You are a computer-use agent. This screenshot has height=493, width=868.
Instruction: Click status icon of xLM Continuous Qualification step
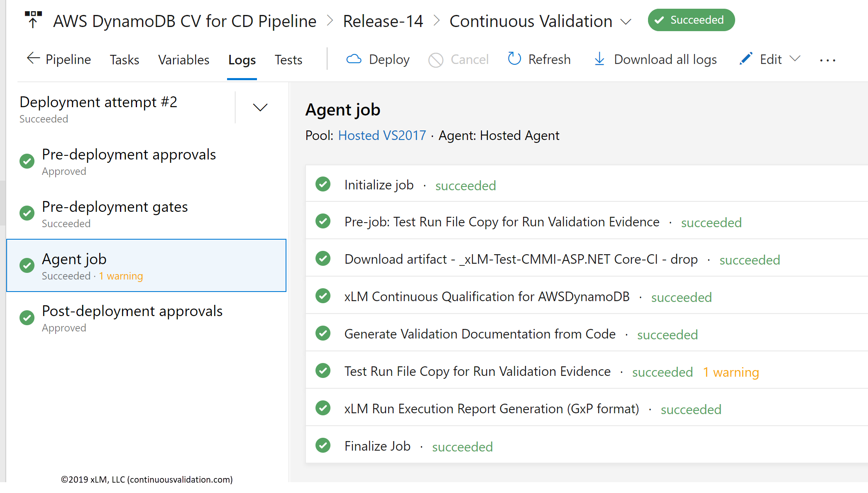323,296
